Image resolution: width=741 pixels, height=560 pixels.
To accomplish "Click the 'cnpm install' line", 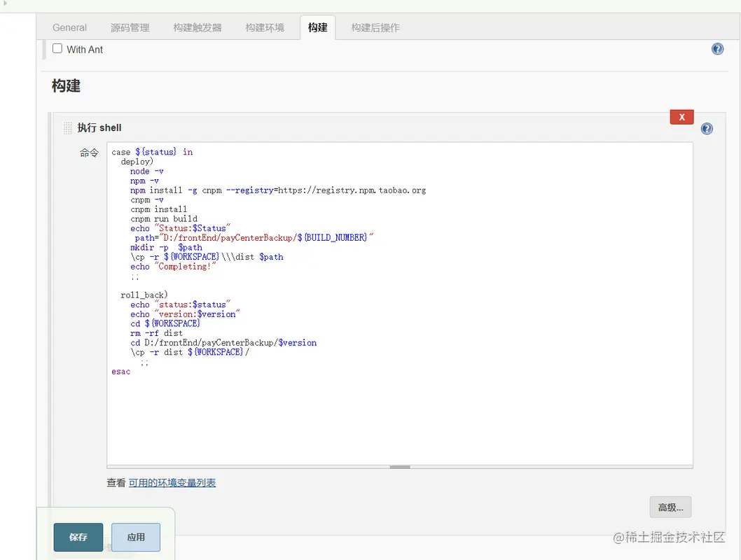I will pyautogui.click(x=159, y=209).
